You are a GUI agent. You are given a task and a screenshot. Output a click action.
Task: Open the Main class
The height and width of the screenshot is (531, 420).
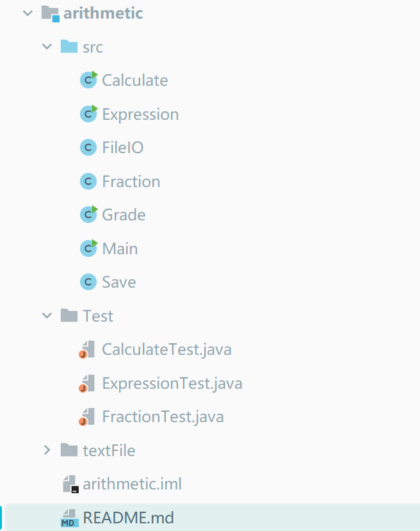[x=120, y=249]
